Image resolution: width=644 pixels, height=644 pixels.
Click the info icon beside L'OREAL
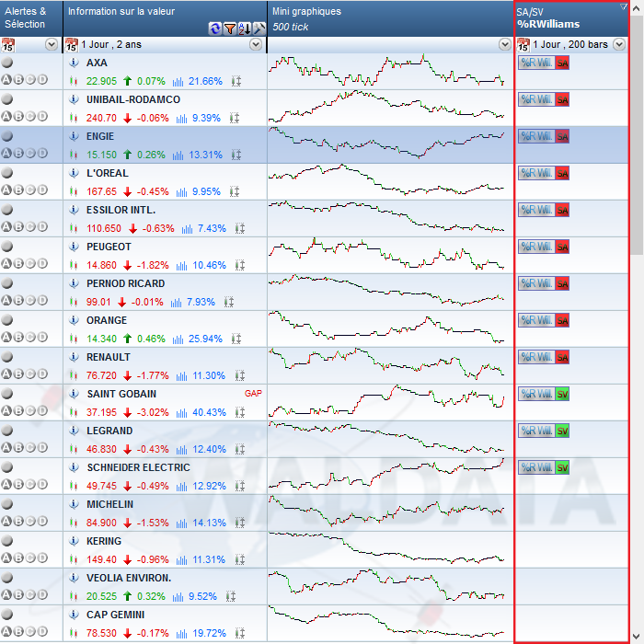74,173
